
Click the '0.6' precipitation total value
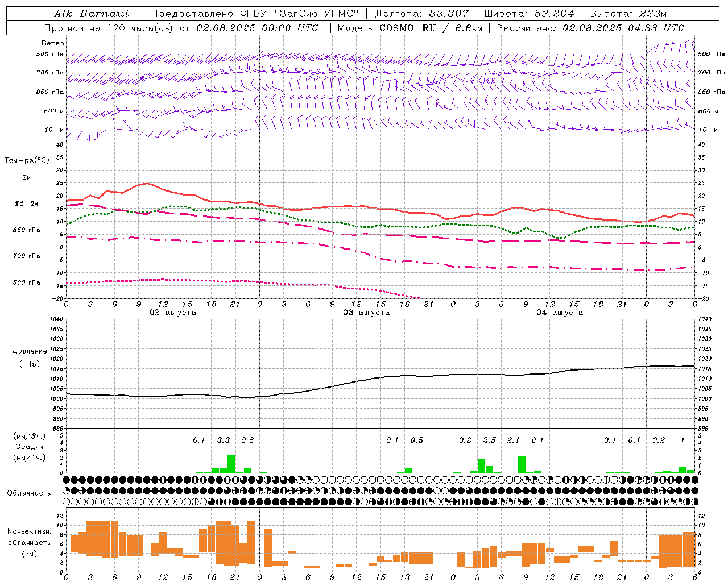click(247, 440)
